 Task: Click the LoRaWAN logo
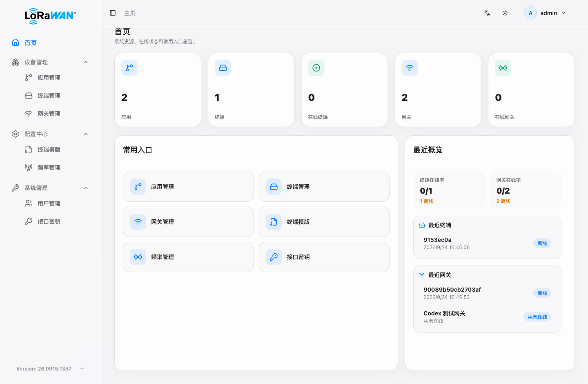50,16
